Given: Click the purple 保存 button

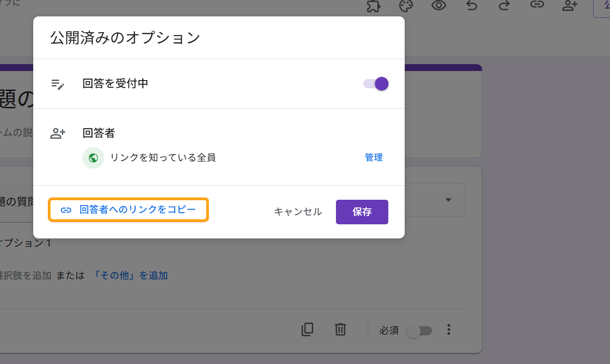Looking at the screenshot, I should pyautogui.click(x=362, y=212).
